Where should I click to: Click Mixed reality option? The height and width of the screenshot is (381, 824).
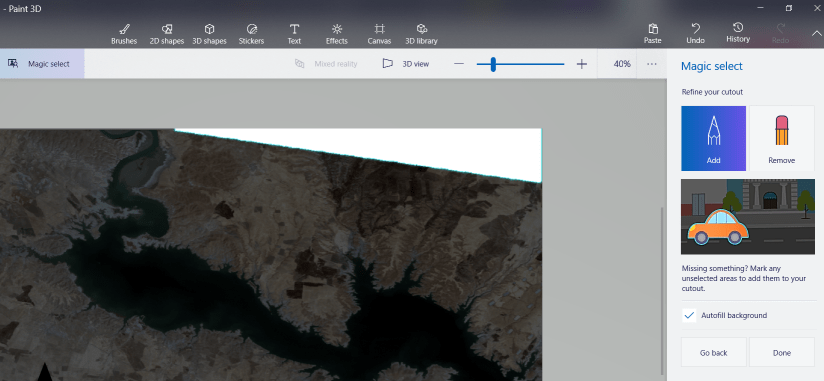(326, 64)
